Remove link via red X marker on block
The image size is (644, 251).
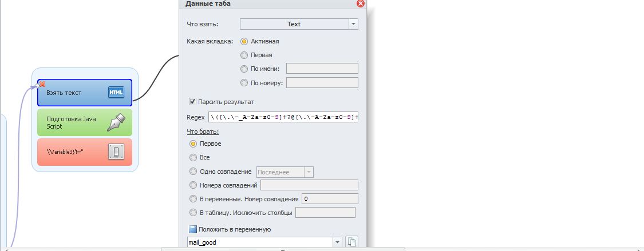point(42,84)
